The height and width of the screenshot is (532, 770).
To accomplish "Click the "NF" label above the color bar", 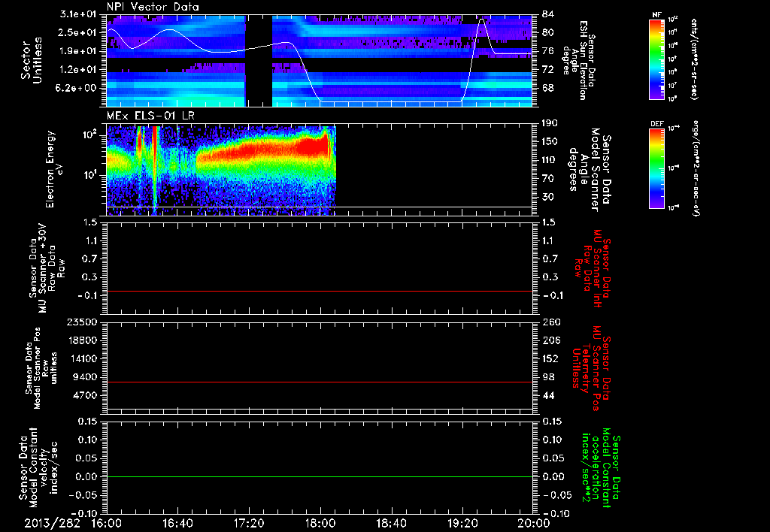I will tap(656, 15).
